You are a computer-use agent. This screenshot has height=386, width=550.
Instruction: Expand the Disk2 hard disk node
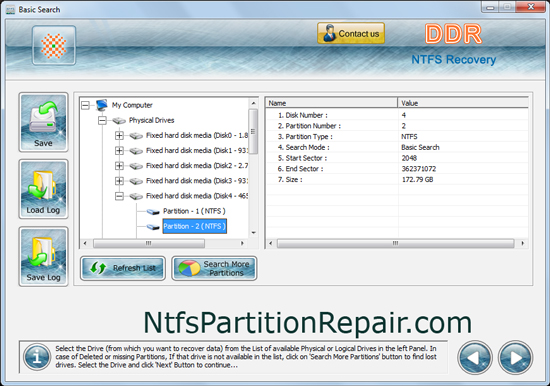point(119,166)
